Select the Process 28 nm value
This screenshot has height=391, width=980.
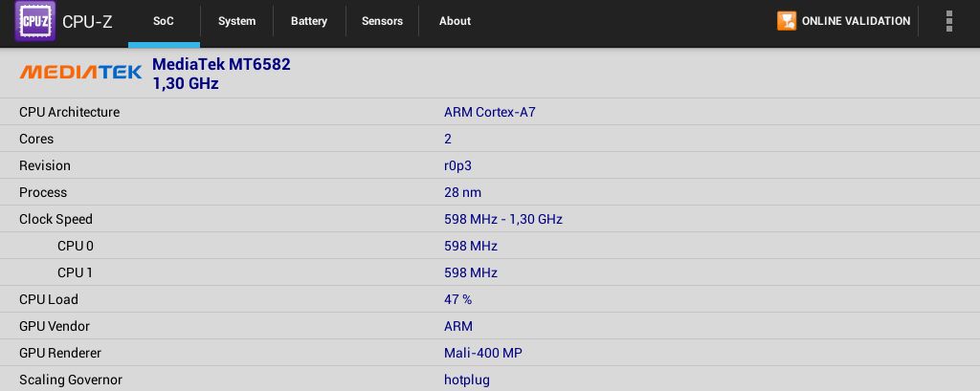[x=462, y=192]
